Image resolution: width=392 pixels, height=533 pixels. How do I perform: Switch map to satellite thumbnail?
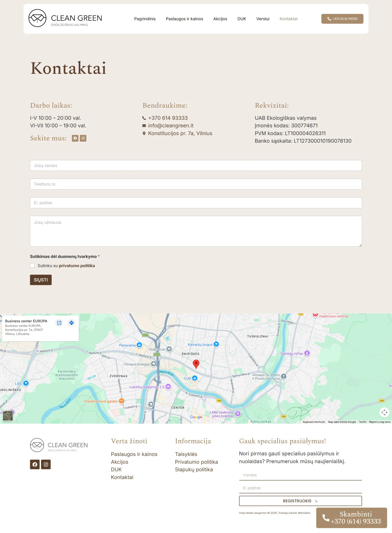8,416
